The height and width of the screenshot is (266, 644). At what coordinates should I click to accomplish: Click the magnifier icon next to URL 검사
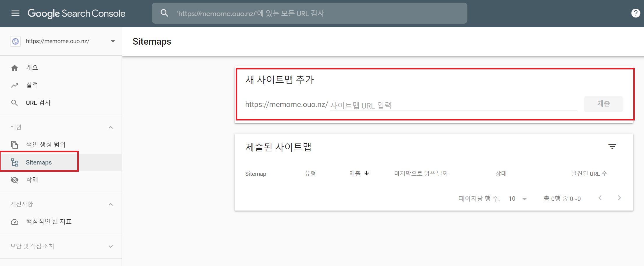coord(14,103)
